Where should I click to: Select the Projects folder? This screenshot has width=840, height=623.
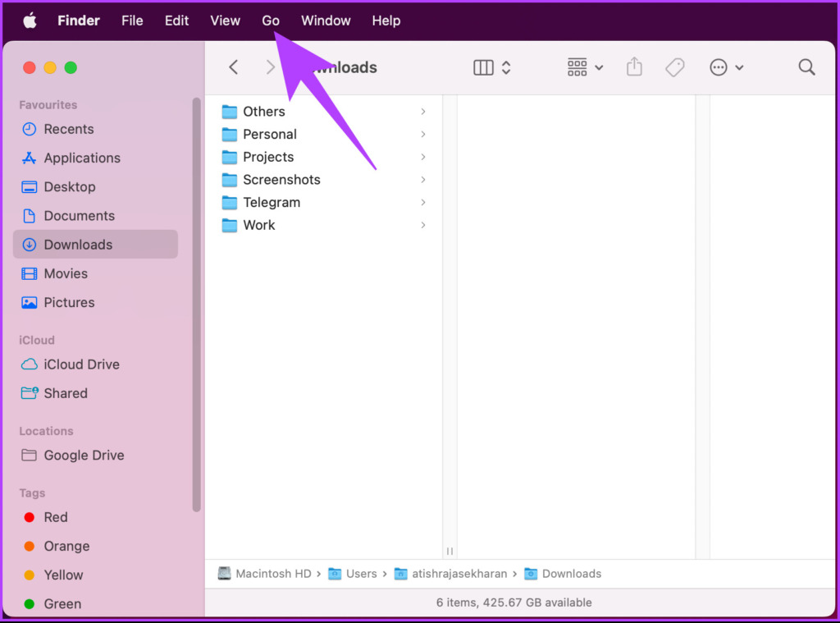click(323, 157)
